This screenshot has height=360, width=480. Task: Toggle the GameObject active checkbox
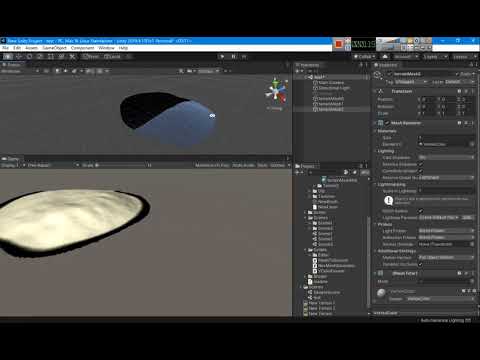point(389,74)
